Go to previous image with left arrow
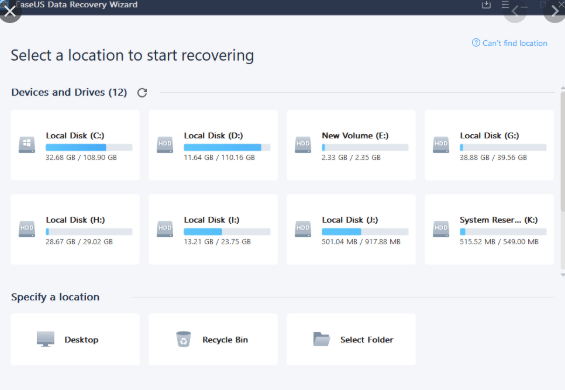Screen dimensions: 565x390 coord(515,11)
